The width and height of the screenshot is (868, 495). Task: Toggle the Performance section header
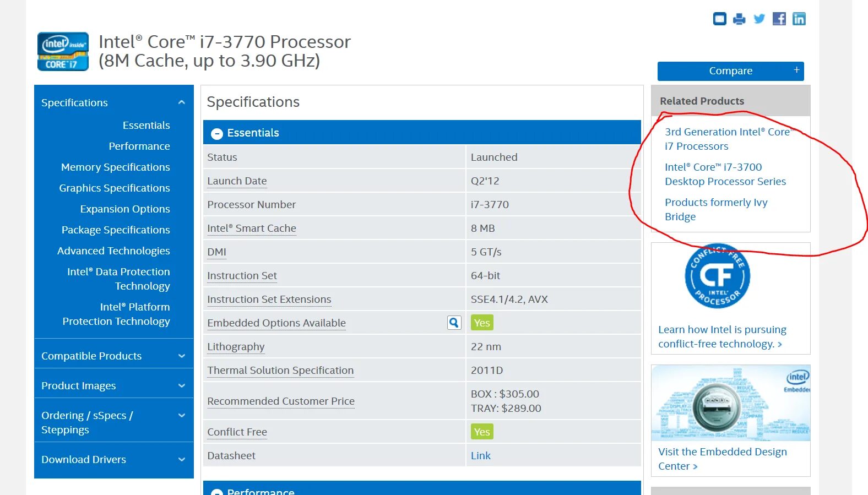(422, 488)
